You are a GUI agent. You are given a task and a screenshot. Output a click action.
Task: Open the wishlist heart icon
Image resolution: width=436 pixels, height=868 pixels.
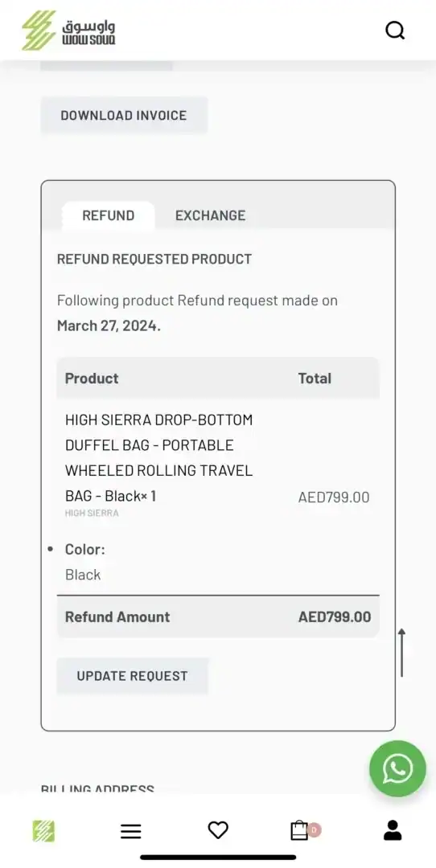(x=218, y=829)
